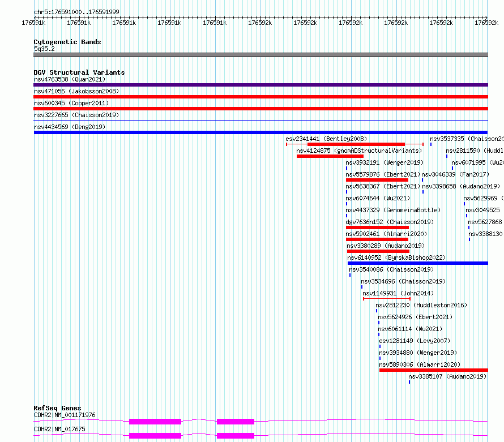Click the CDHR2|NM_001171976 gene label
Viewport: 504px width, 442px height.
[65, 415]
